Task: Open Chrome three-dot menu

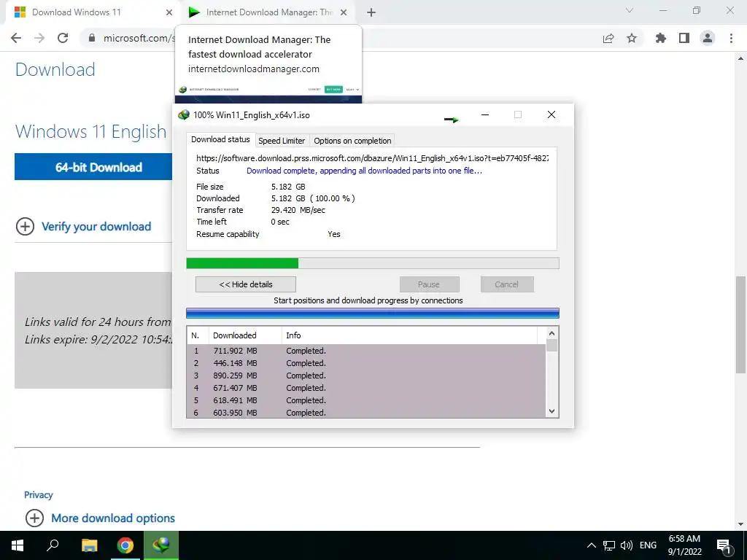Action: pyautogui.click(x=731, y=38)
